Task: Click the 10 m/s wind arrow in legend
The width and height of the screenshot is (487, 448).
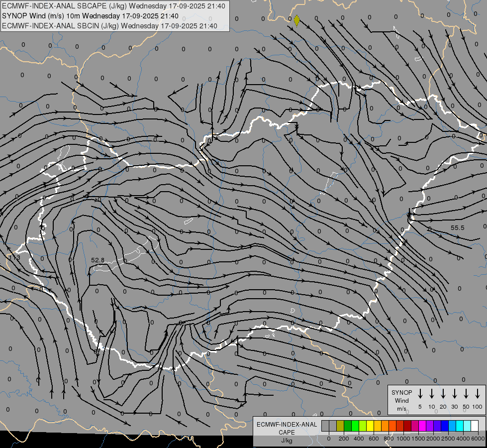Action: click(x=432, y=394)
